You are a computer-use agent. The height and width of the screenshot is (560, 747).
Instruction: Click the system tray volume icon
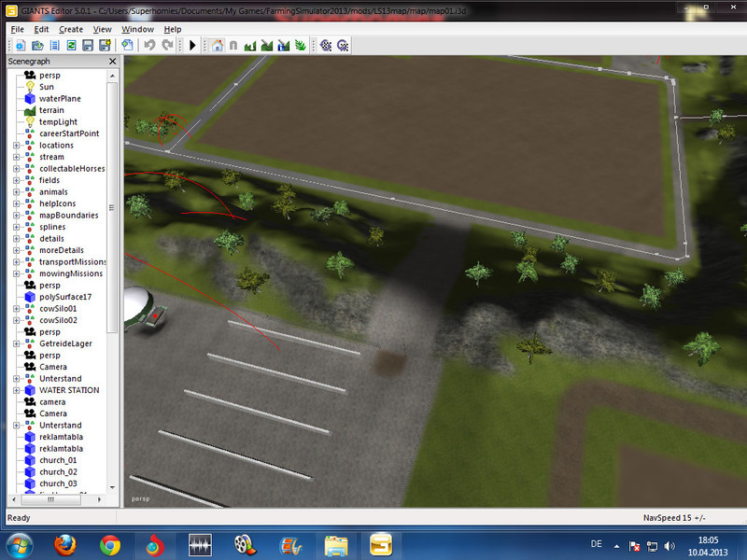pos(669,546)
